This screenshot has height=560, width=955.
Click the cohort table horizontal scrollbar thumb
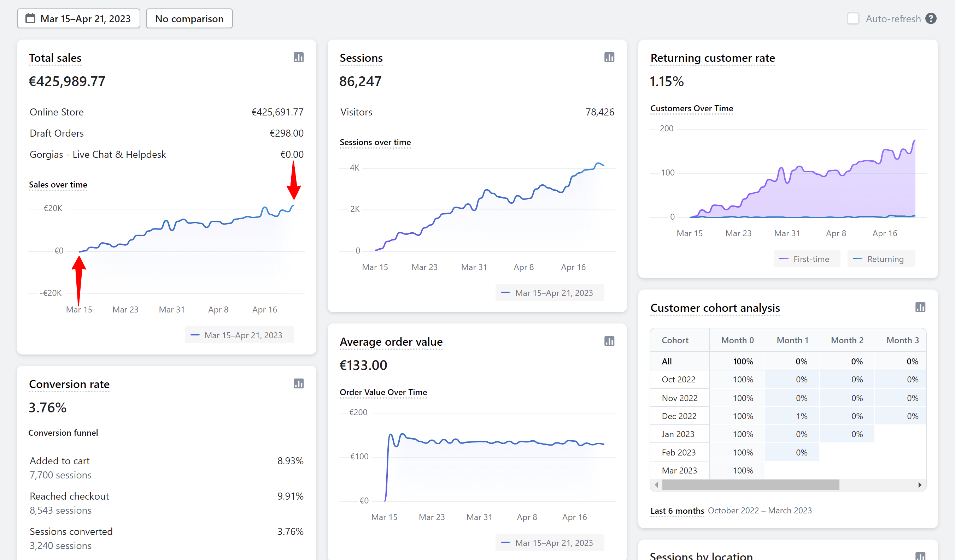pos(750,485)
